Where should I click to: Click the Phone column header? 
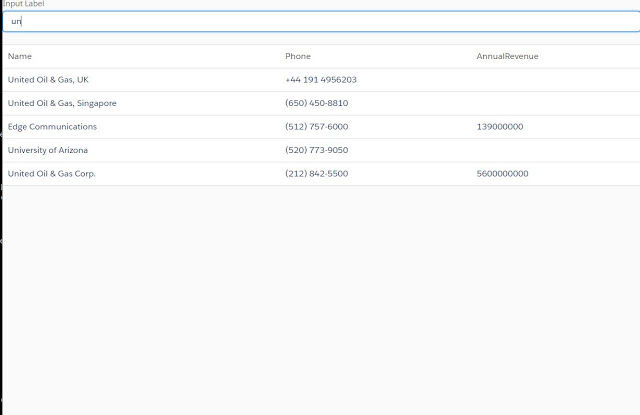tap(298, 56)
